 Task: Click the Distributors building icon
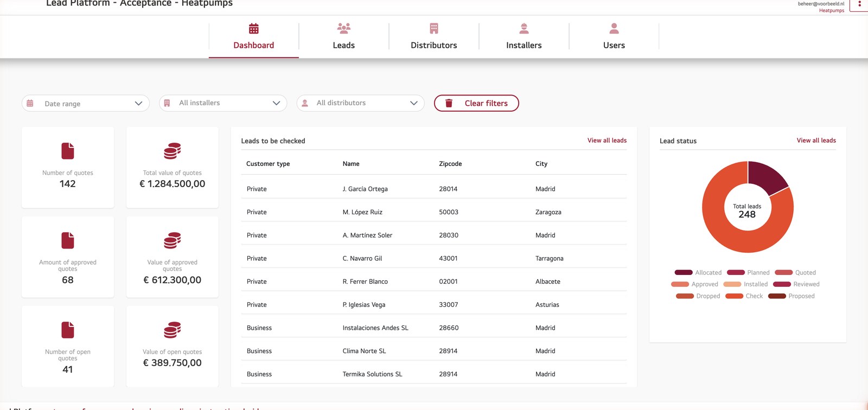(434, 28)
